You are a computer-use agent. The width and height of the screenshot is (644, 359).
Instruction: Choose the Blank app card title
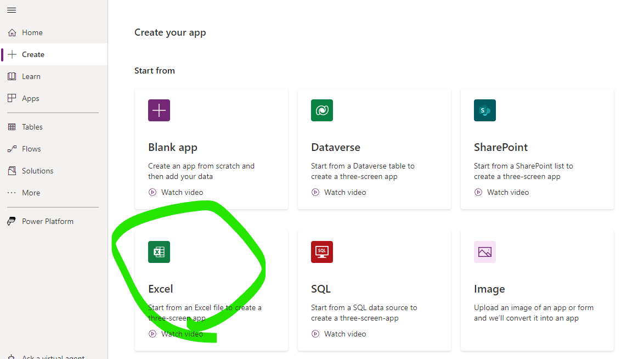click(173, 147)
